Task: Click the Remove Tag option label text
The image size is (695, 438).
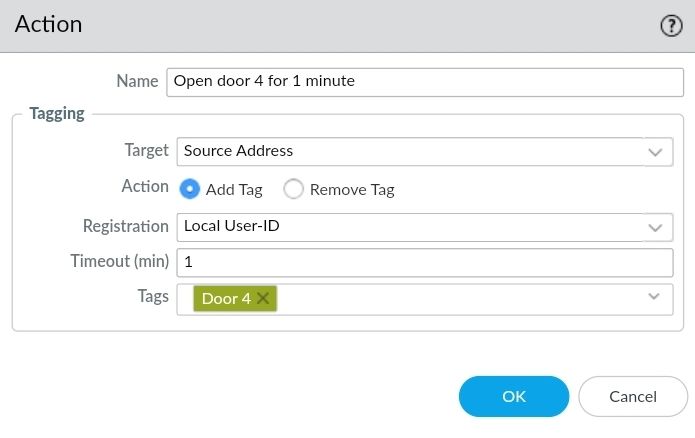Action: click(352, 189)
